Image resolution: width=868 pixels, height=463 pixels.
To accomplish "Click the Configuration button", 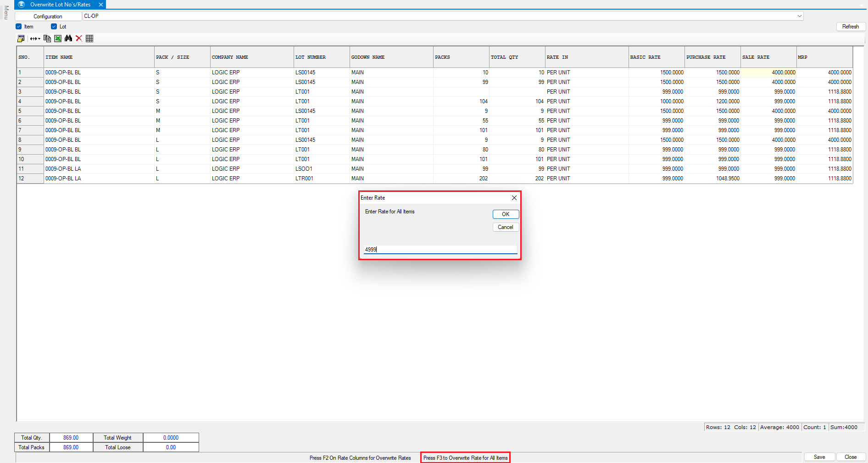I will coord(48,17).
